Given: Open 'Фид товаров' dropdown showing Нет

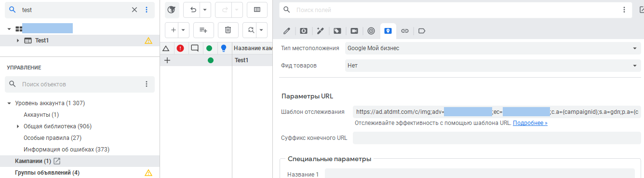Looking at the screenshot, I should pyautogui.click(x=493, y=66).
